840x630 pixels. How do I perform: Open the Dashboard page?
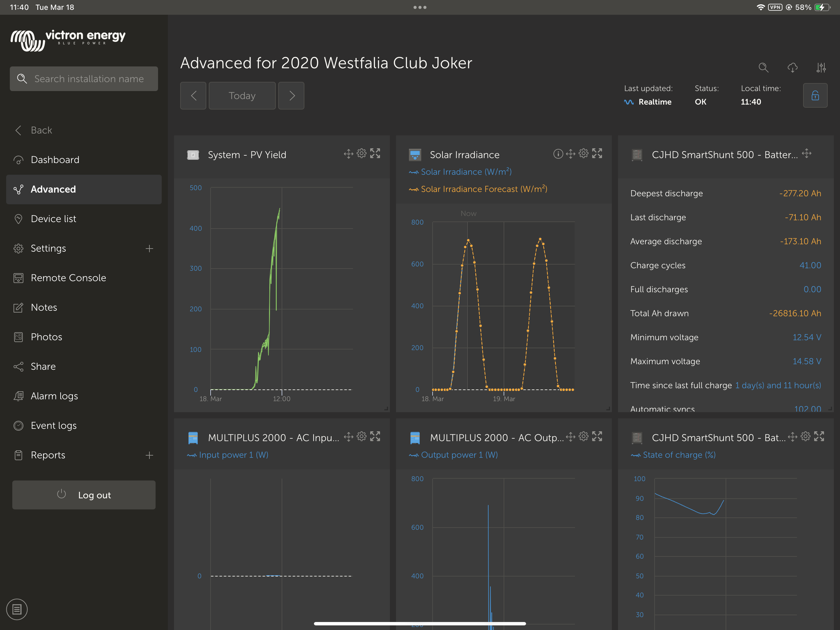pos(84,160)
